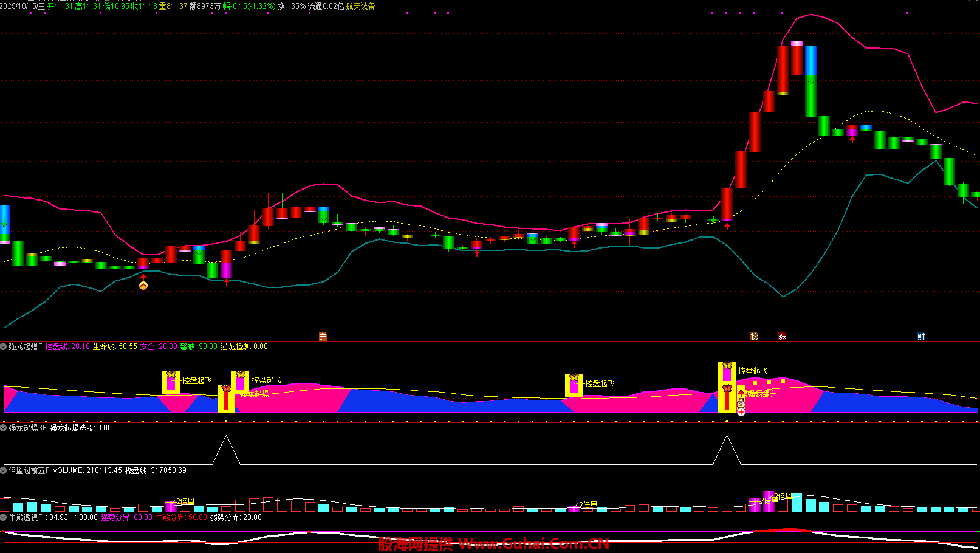Screen dimensions: 980x553
Task: Collapse the 强龙起爆F indicator panel arrow
Action: (x=4, y=346)
